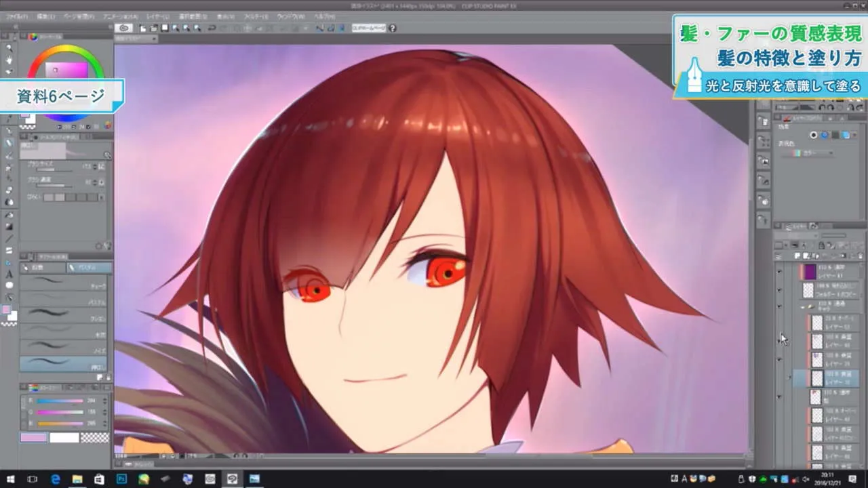Image resolution: width=868 pixels, height=488 pixels.
Task: Collapse the layer folder in Layers panel
Action: pos(804,307)
